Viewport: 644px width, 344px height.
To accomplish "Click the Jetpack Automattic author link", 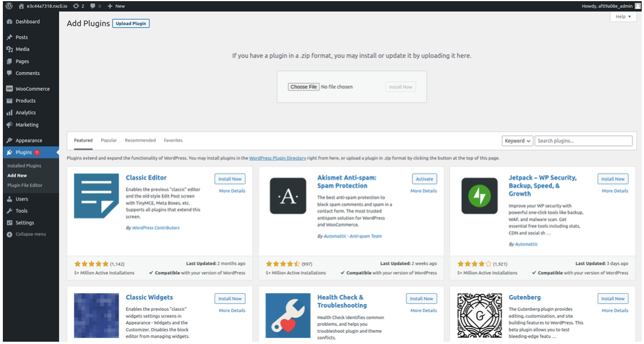I will (x=526, y=244).
